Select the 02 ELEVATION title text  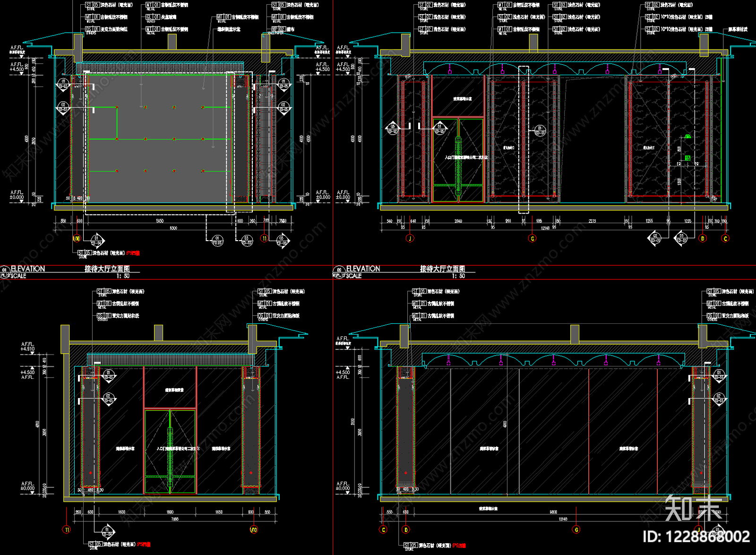[363, 269]
